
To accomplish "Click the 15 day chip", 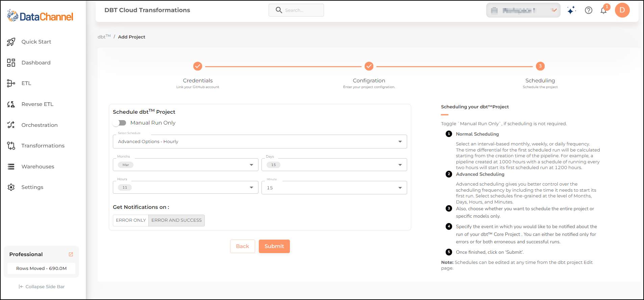I will coord(273,165).
